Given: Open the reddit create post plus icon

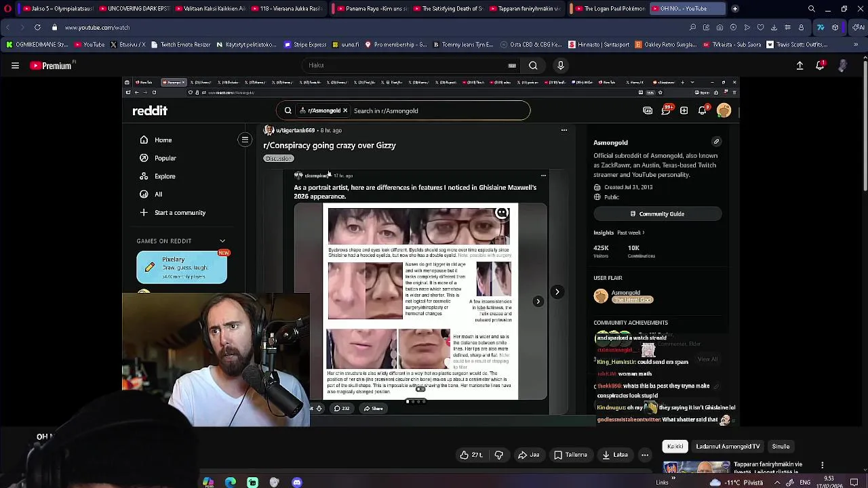Looking at the screenshot, I should (x=684, y=110).
